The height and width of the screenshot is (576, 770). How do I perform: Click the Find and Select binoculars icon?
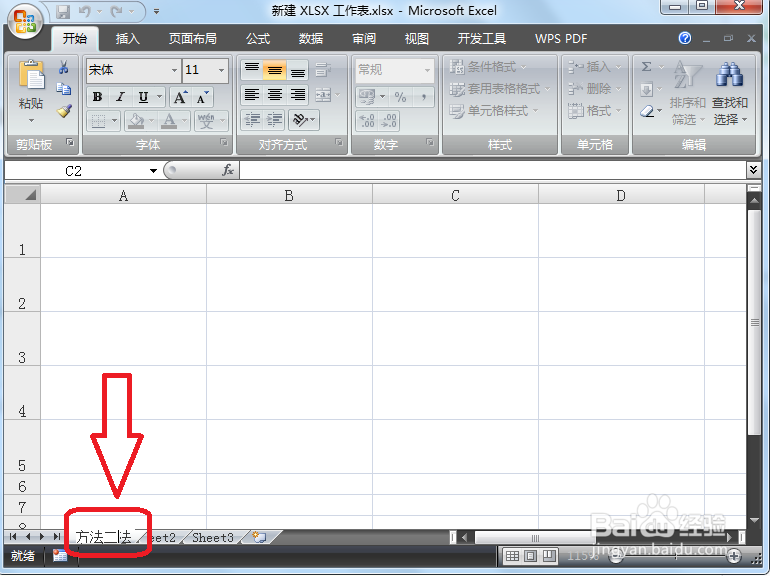point(729,75)
